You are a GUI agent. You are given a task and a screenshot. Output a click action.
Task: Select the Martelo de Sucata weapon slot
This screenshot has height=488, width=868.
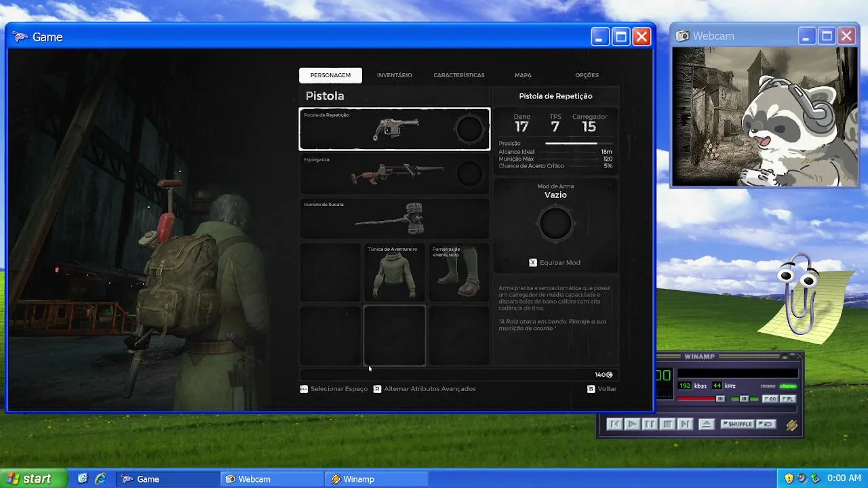[395, 218]
